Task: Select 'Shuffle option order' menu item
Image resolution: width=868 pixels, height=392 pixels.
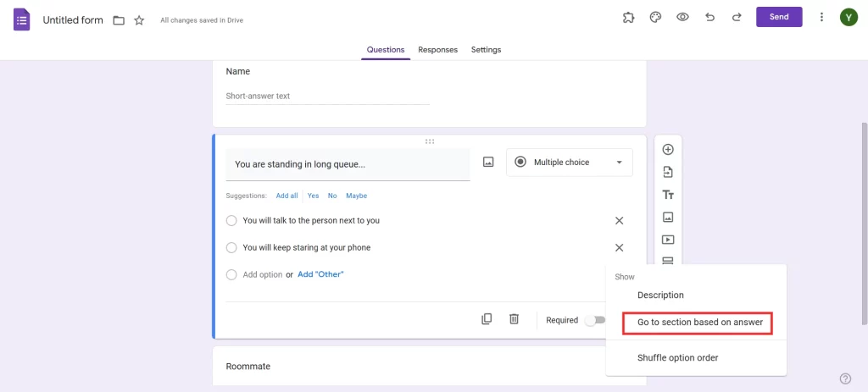Action: (x=677, y=358)
